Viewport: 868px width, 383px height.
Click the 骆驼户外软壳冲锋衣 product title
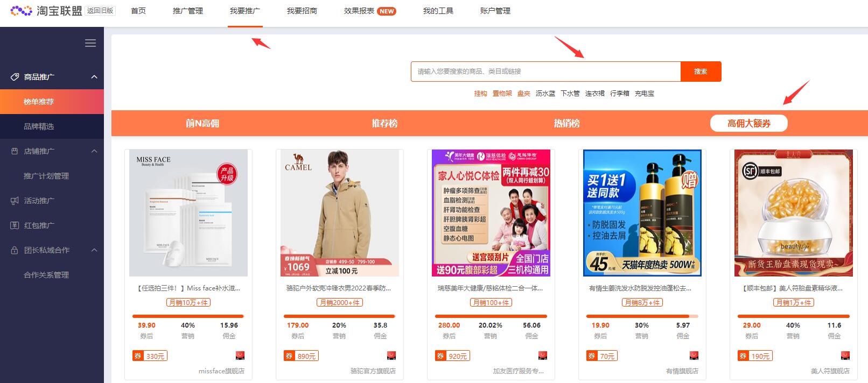[x=340, y=288]
